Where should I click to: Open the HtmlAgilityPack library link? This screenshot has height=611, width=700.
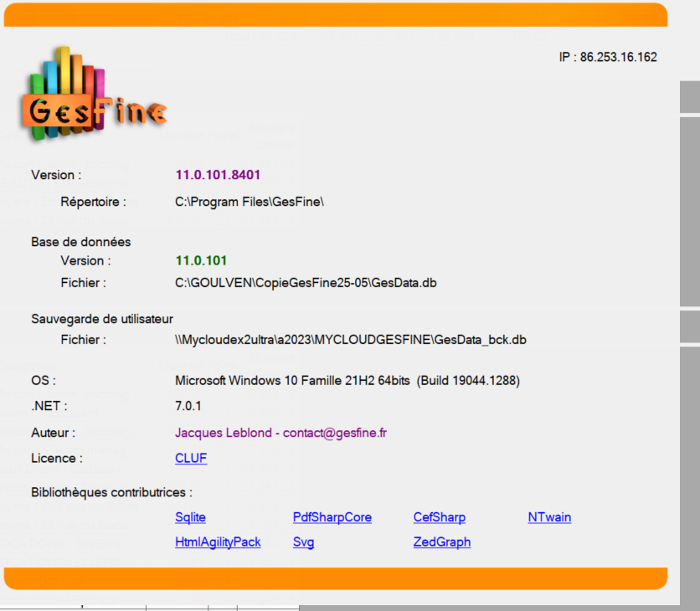tap(218, 542)
